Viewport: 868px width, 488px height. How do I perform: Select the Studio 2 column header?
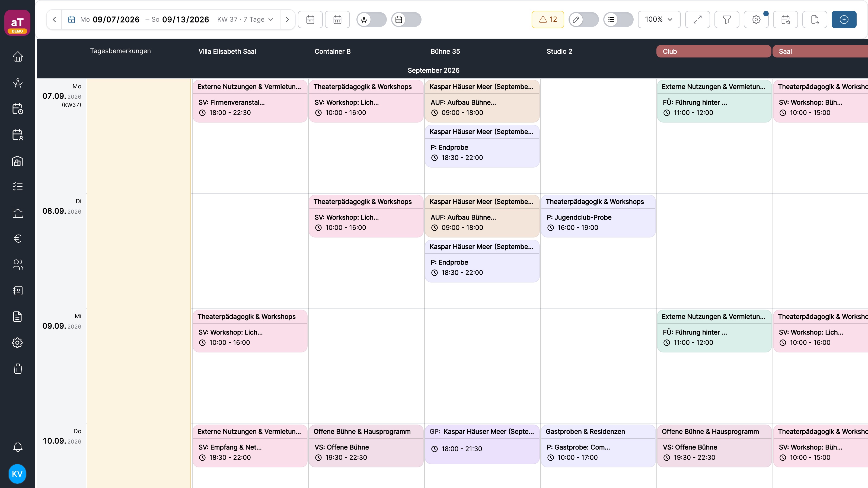(559, 52)
